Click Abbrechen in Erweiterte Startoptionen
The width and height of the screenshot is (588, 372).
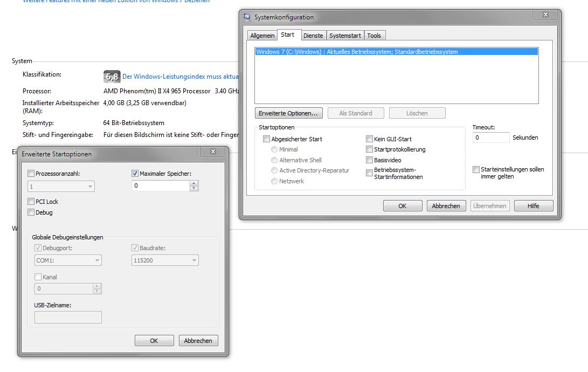[x=198, y=341]
